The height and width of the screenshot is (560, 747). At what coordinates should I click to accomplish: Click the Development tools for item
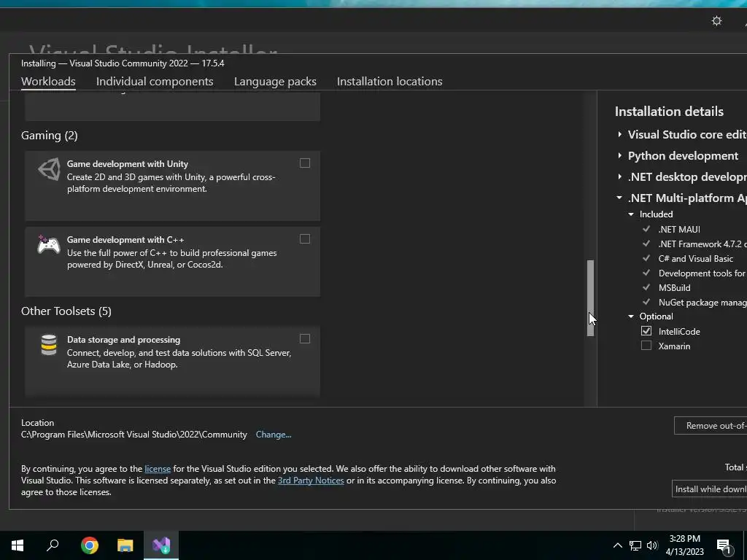(x=702, y=273)
